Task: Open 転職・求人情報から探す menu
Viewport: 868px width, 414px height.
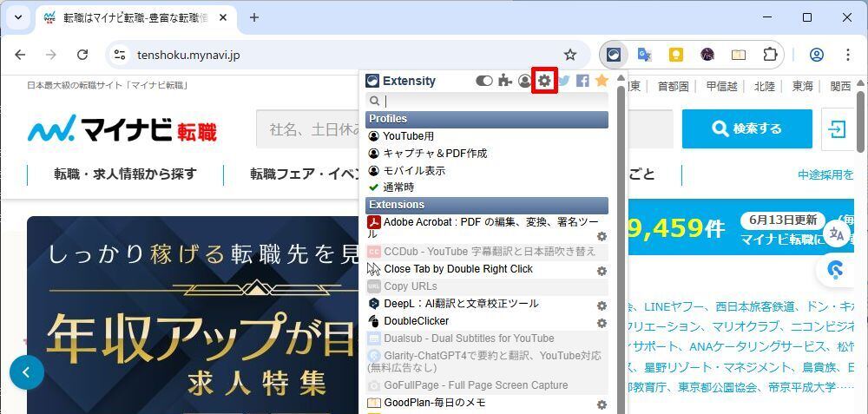Action: pyautogui.click(x=125, y=174)
